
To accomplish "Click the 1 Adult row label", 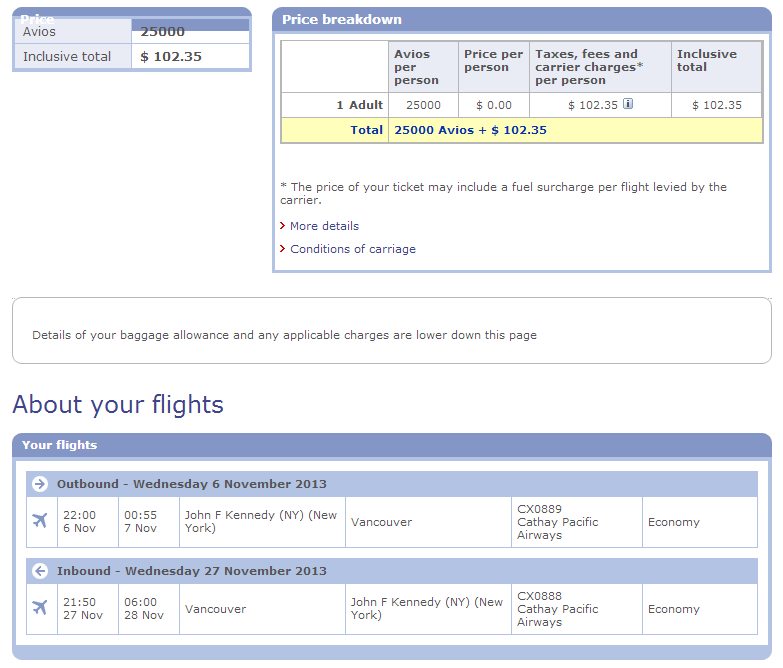I will point(360,105).
